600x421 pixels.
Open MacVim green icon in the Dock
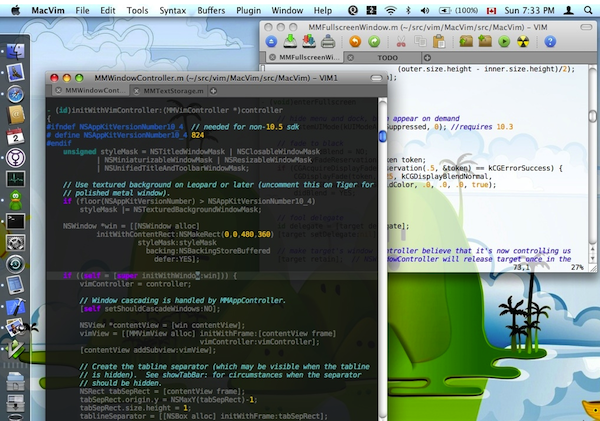click(x=16, y=349)
